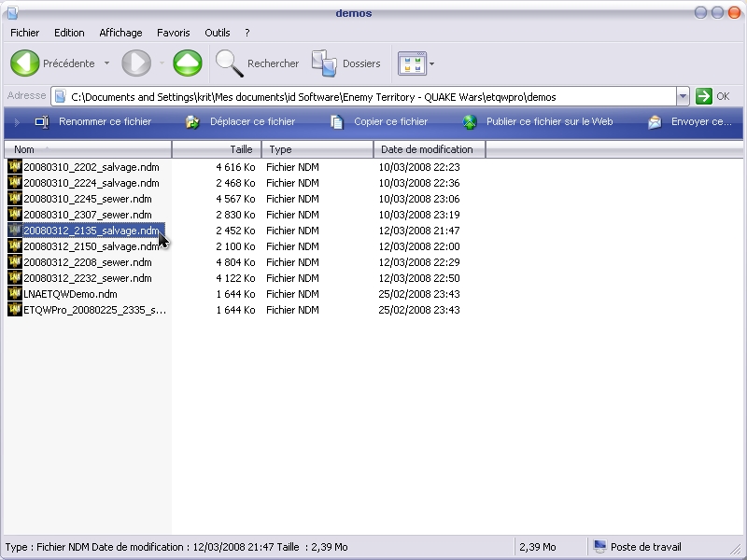Click the Copier ce fichier icon
This screenshot has width=747, height=560.
coord(337,122)
